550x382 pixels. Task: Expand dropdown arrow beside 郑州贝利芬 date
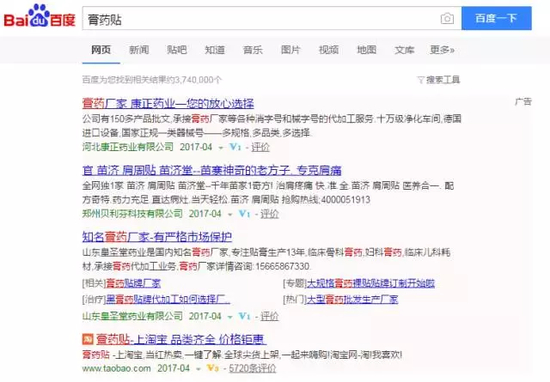230,214
